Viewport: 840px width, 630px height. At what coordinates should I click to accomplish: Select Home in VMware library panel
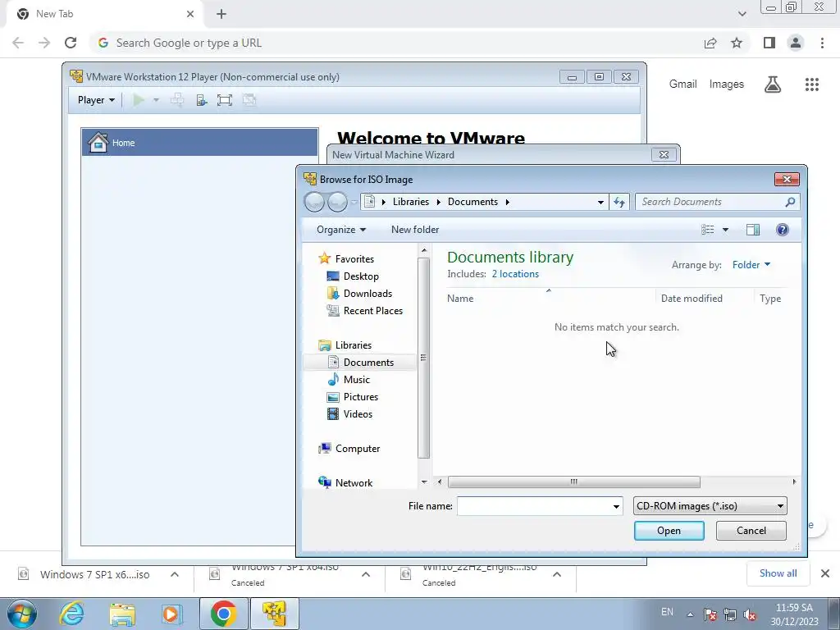coord(200,143)
